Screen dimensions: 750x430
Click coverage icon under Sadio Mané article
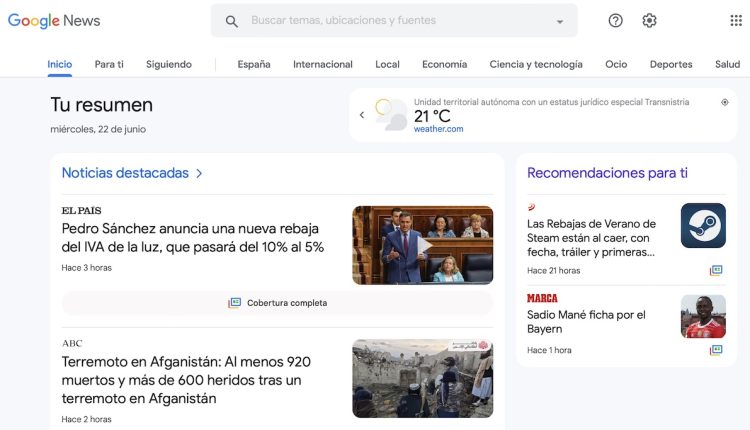[x=716, y=350]
